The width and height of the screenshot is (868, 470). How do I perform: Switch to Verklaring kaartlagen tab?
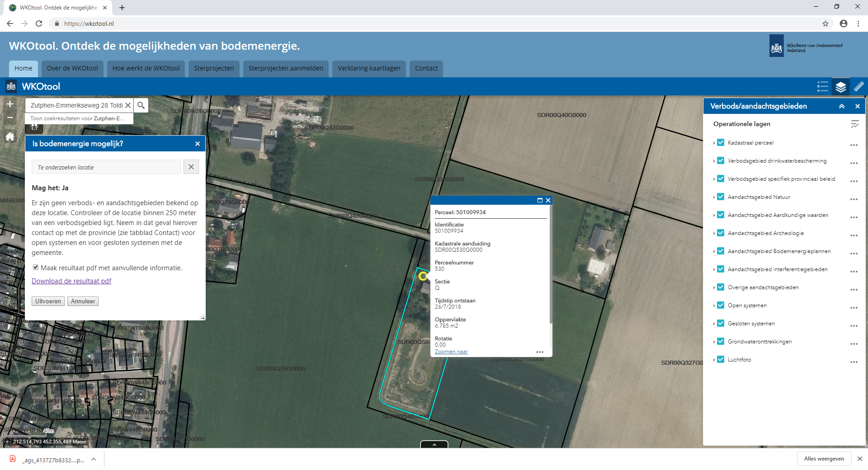369,68
